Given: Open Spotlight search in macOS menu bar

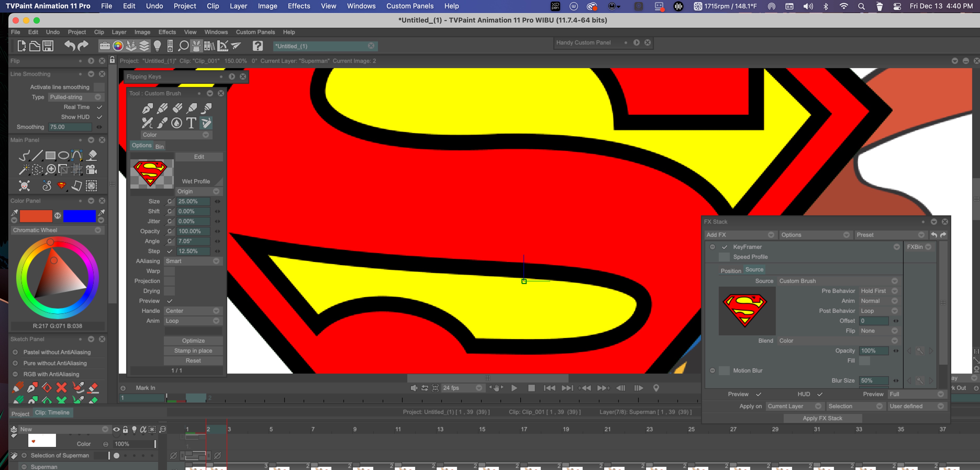Looking at the screenshot, I should tap(861, 6).
